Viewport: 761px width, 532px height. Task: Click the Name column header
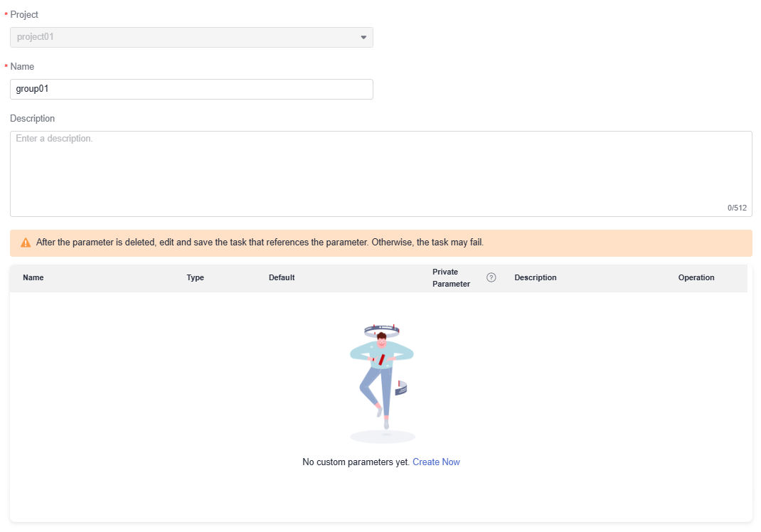[33, 277]
